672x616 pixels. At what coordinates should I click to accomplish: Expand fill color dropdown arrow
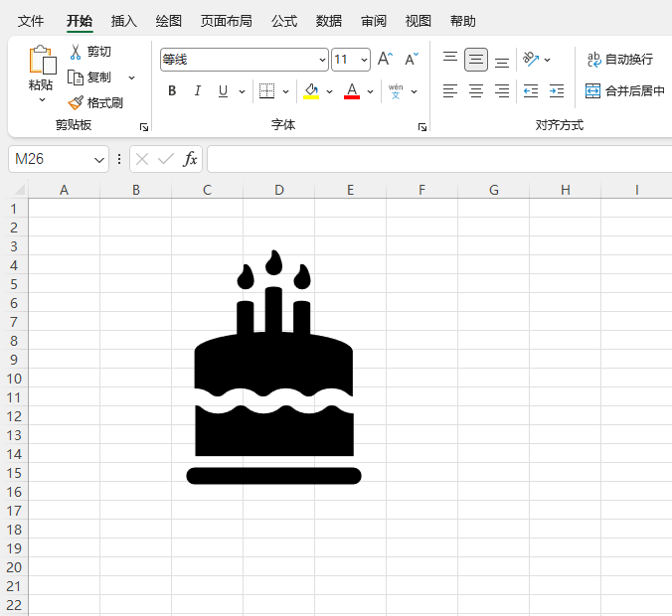pos(329,91)
